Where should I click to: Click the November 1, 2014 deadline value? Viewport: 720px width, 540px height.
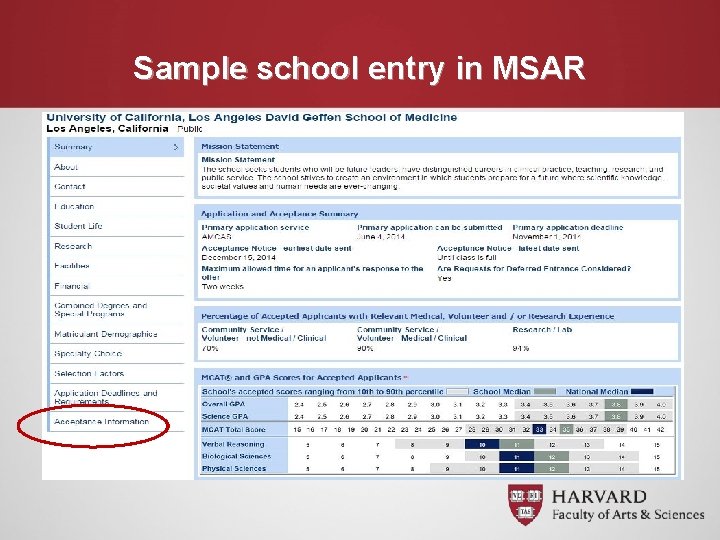tap(546, 237)
